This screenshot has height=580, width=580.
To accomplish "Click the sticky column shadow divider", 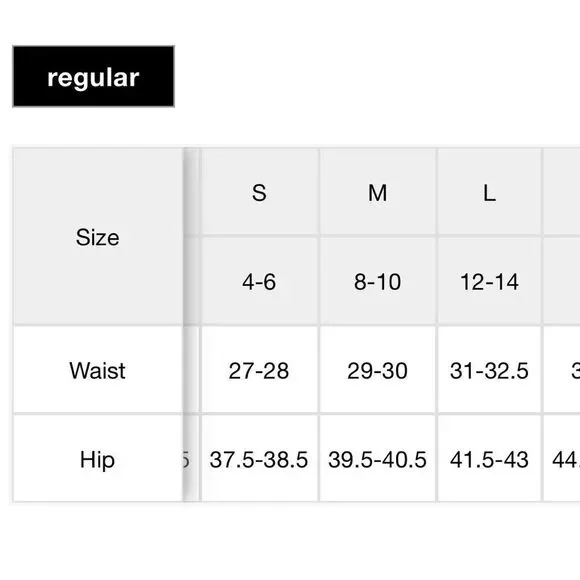I will pos(191,325).
